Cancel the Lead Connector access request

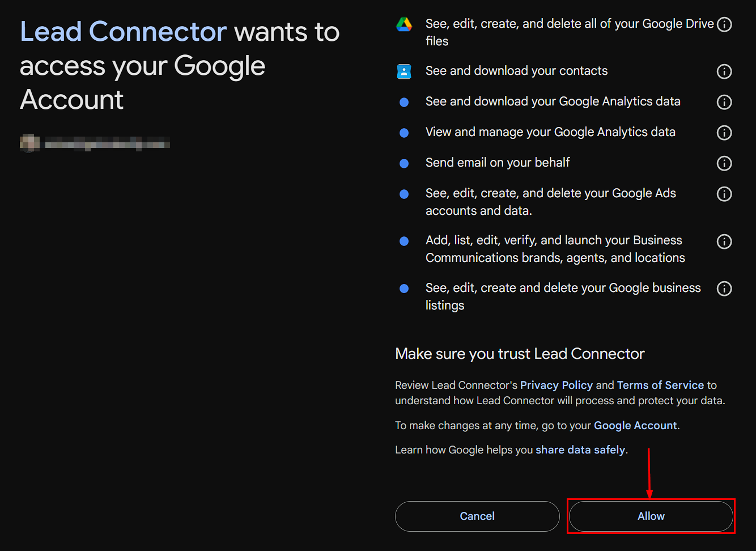[477, 516]
